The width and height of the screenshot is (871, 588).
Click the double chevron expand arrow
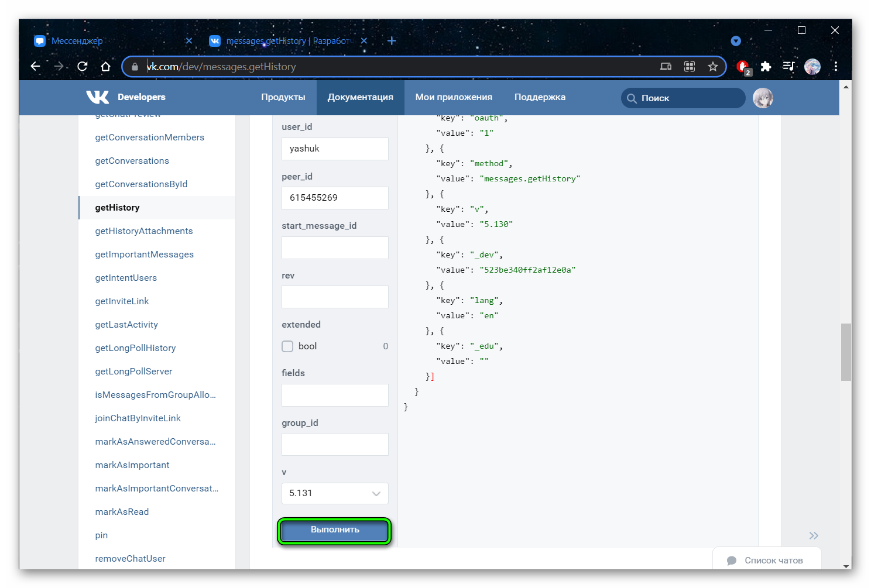[x=814, y=535]
